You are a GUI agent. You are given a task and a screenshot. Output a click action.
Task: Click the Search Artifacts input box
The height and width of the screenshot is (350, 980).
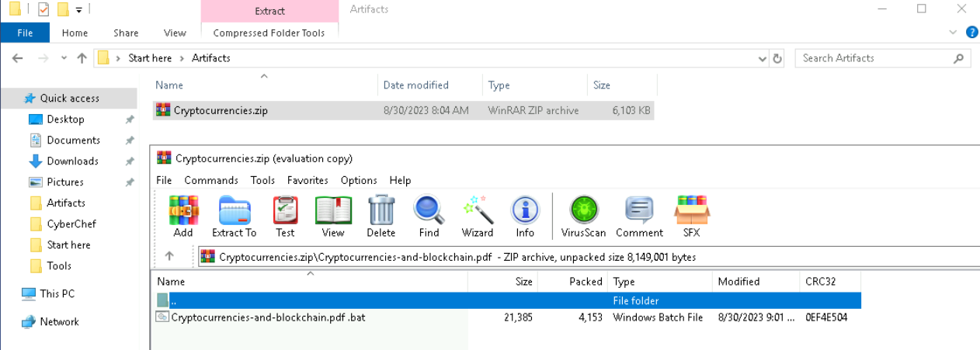click(874, 58)
